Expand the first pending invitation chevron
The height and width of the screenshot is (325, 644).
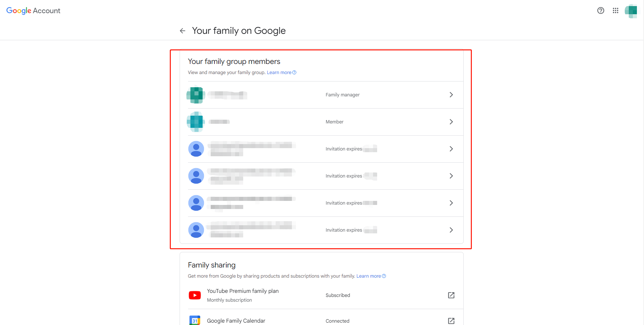pos(451,149)
